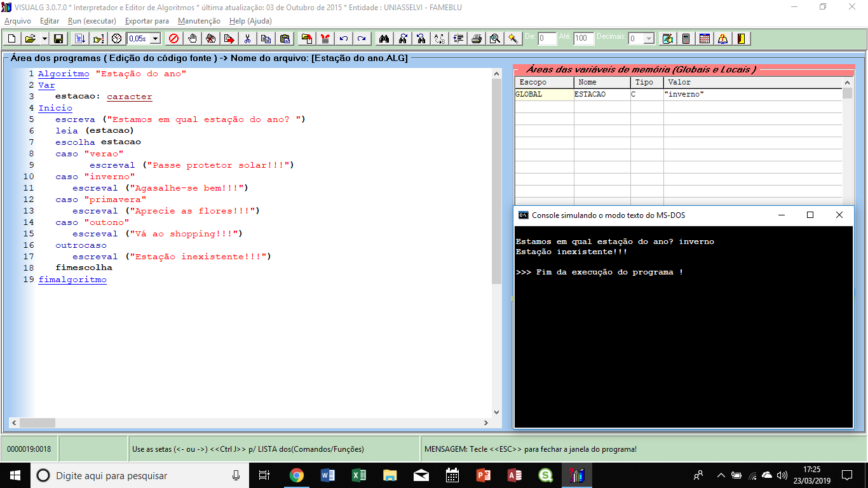Cut selected text with scissors
This screenshot has height=488, width=868.
click(247, 39)
